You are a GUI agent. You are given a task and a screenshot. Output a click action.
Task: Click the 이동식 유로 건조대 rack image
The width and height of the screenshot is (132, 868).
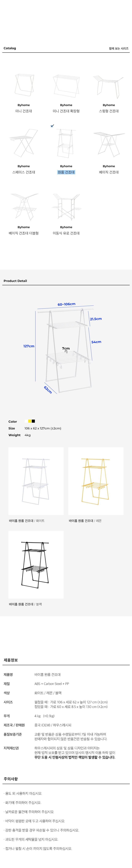66,207
